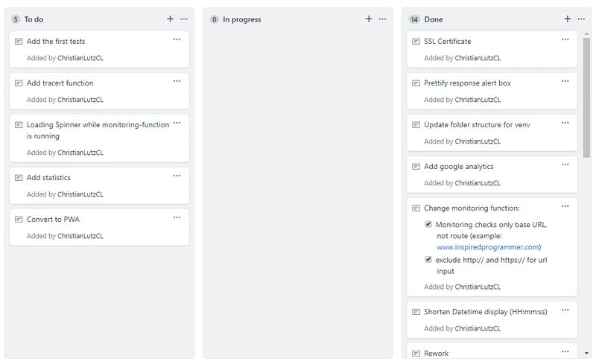Screen dimensions: 596x364
Task: Open To do column options menu
Action: click(x=184, y=19)
